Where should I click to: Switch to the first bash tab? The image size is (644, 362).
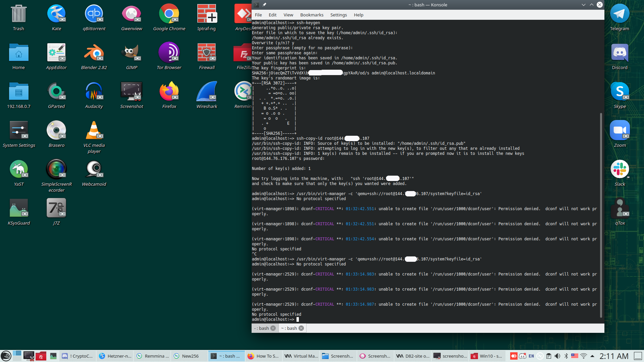[262, 328]
